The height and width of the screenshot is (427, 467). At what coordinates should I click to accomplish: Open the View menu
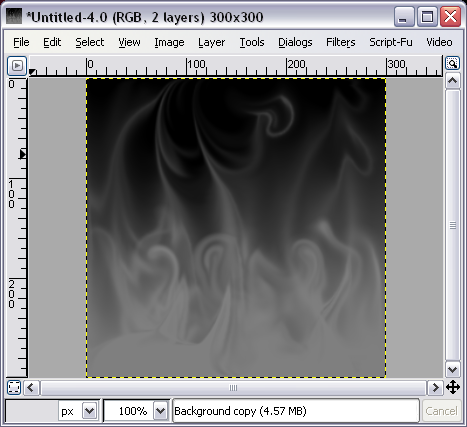pos(129,42)
